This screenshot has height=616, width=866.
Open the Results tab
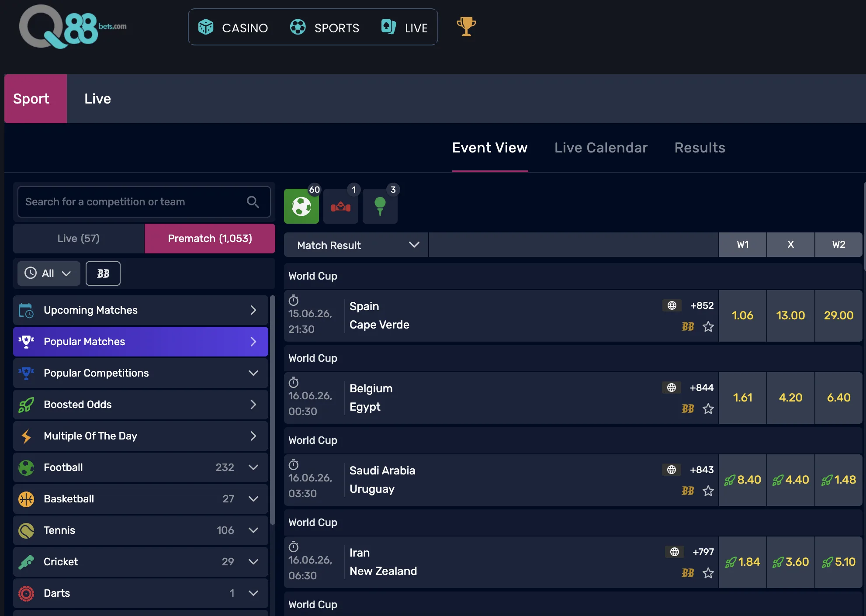click(x=700, y=148)
